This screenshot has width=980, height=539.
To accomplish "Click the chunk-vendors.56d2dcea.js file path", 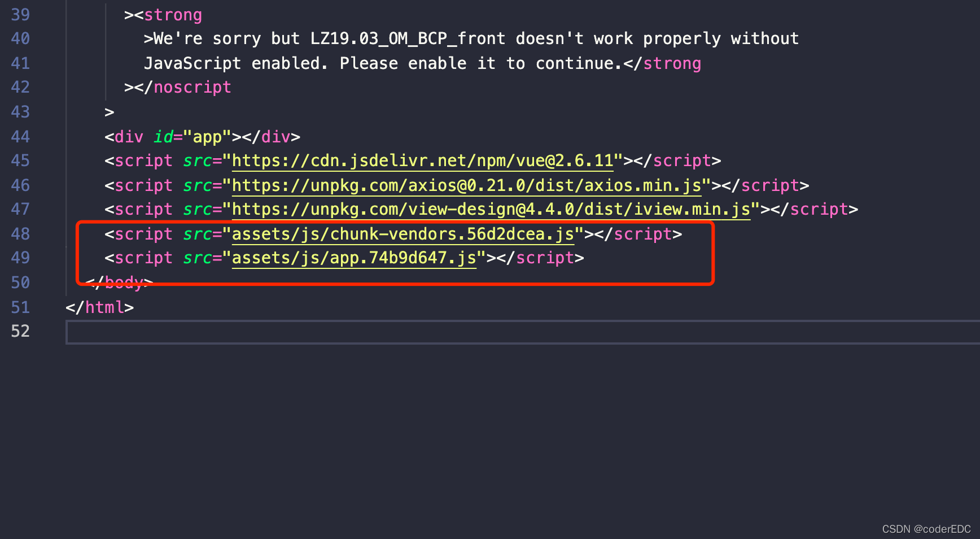I will tap(403, 233).
